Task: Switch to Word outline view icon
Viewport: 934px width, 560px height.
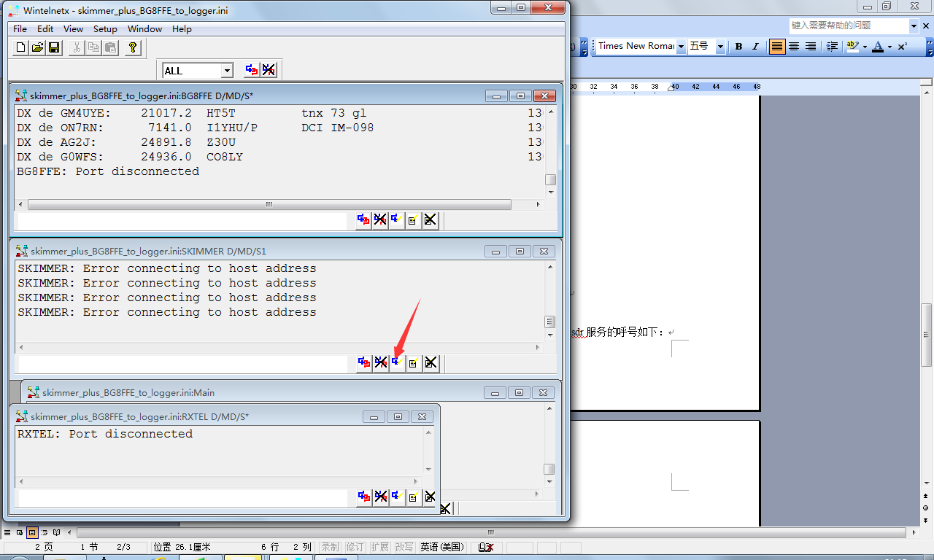Action: [x=45, y=533]
